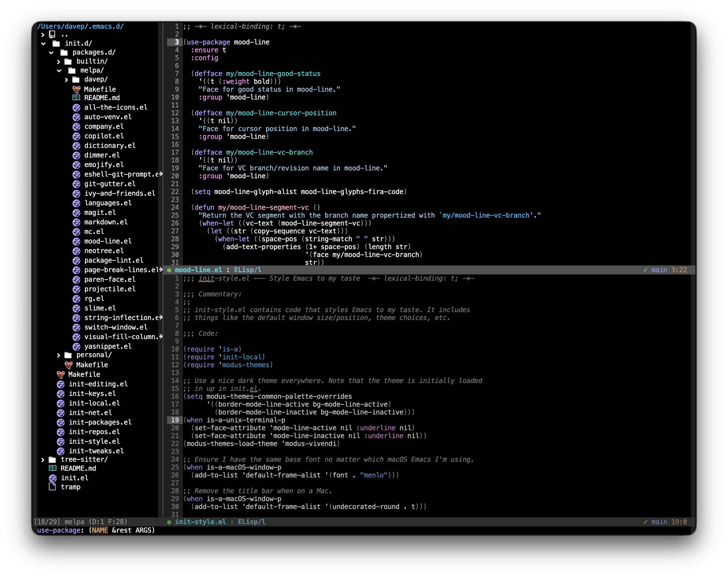Open init-packages.el in the tree
Viewport: 728px width, 577px height.
(x=100, y=422)
